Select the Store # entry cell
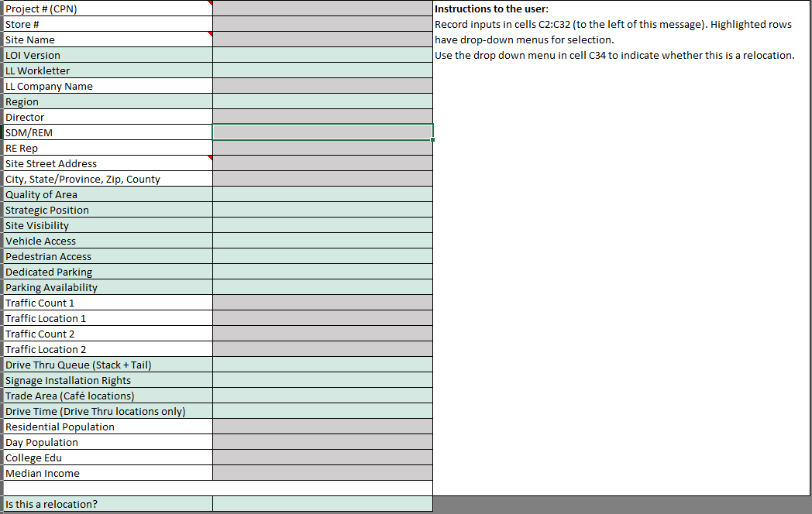Viewport: 812px width, 514px height. [322, 24]
